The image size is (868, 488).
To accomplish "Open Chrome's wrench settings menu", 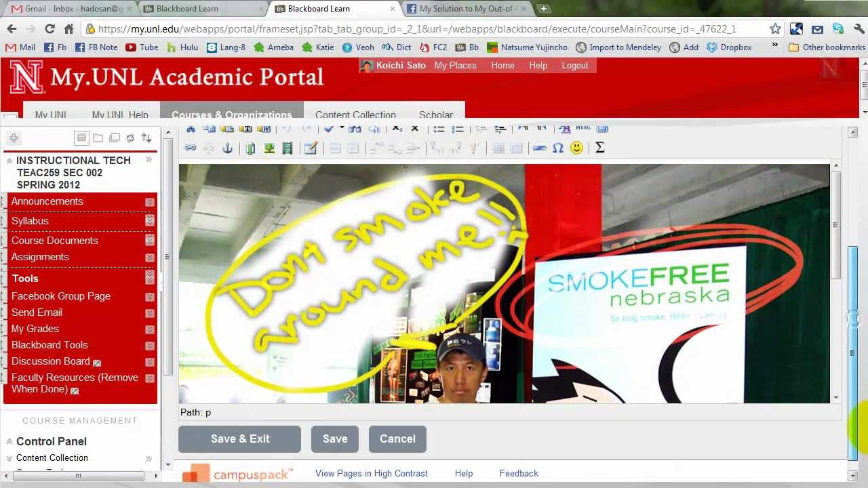I will pos(859,28).
